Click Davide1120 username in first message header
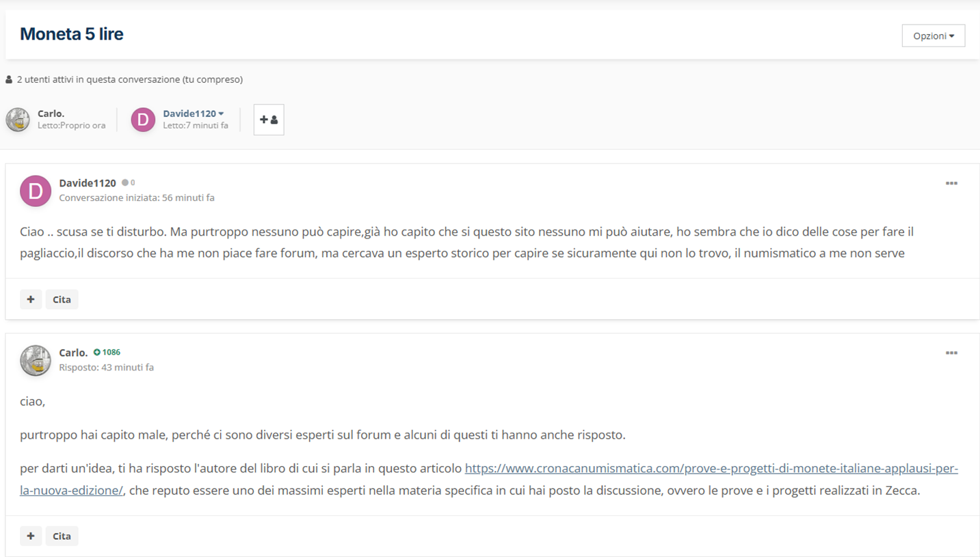Viewport: 980px width, 557px height. (x=88, y=183)
